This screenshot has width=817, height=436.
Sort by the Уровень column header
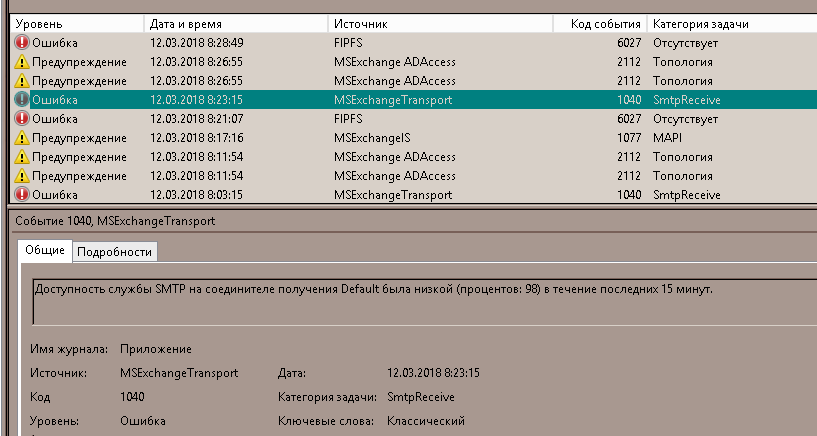[77, 24]
